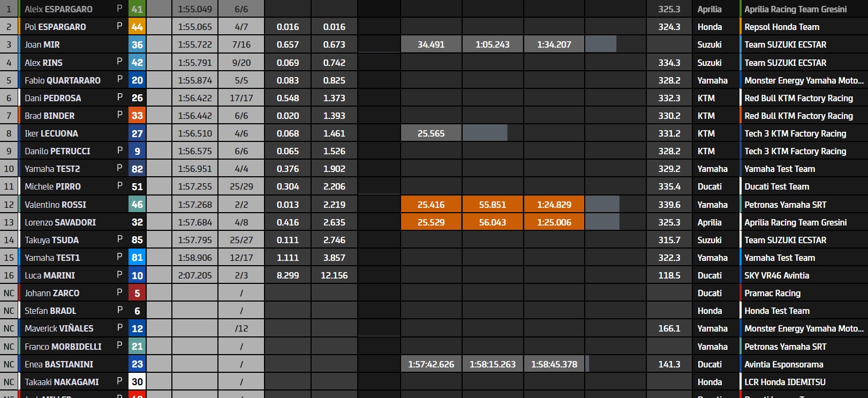Viewport: 868px width, 398px height.
Task: Click the orange 1:24.829 sector cell
Action: (554, 205)
